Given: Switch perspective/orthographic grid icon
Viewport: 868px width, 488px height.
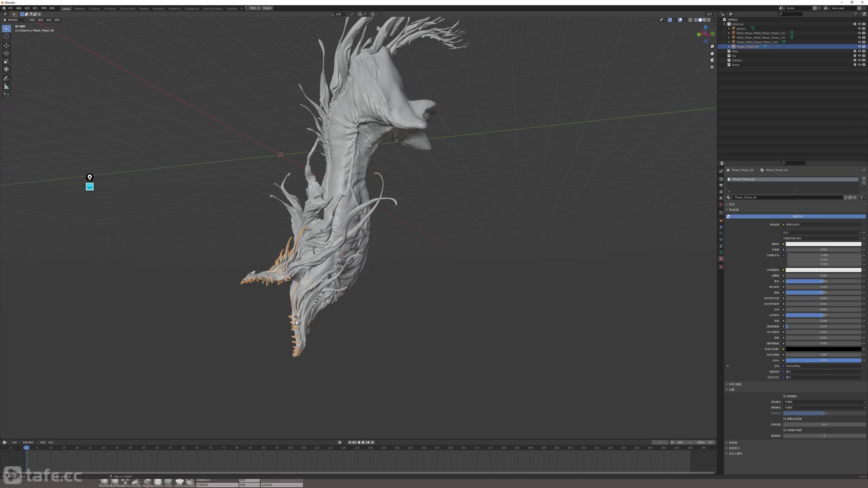Looking at the screenshot, I should [x=712, y=67].
